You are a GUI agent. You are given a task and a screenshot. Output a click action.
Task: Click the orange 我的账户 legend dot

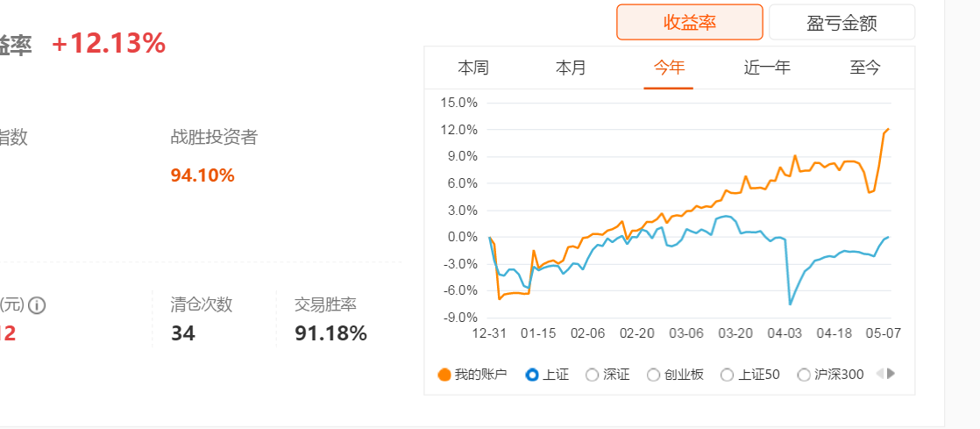(444, 375)
